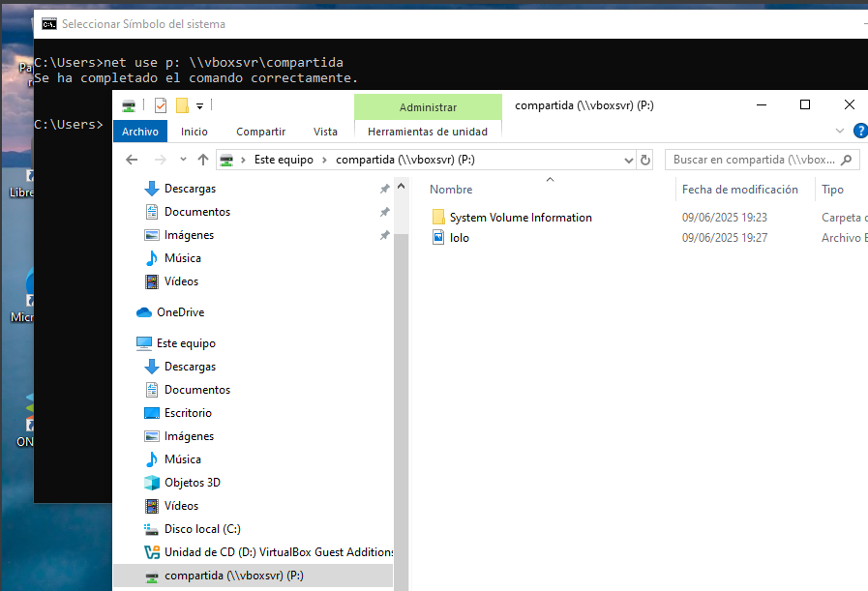Select the lolo file
The height and width of the screenshot is (591, 868).
tap(460, 238)
